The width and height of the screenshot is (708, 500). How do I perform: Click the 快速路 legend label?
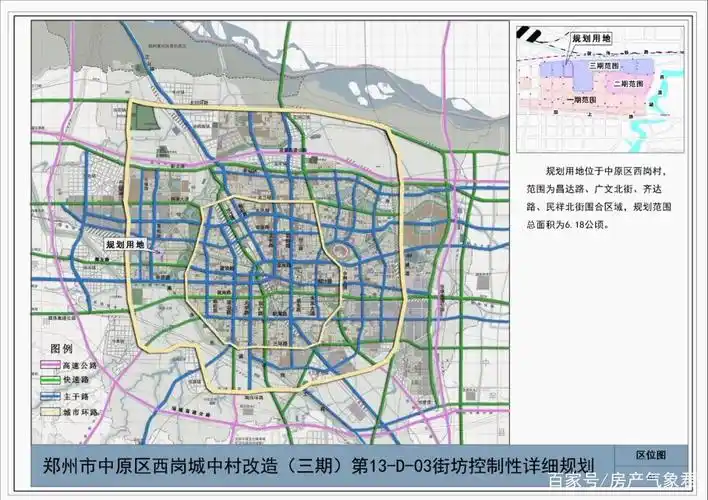pos(76,380)
